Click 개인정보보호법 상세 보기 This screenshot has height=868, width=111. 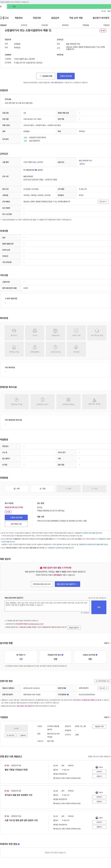(x=42, y=584)
